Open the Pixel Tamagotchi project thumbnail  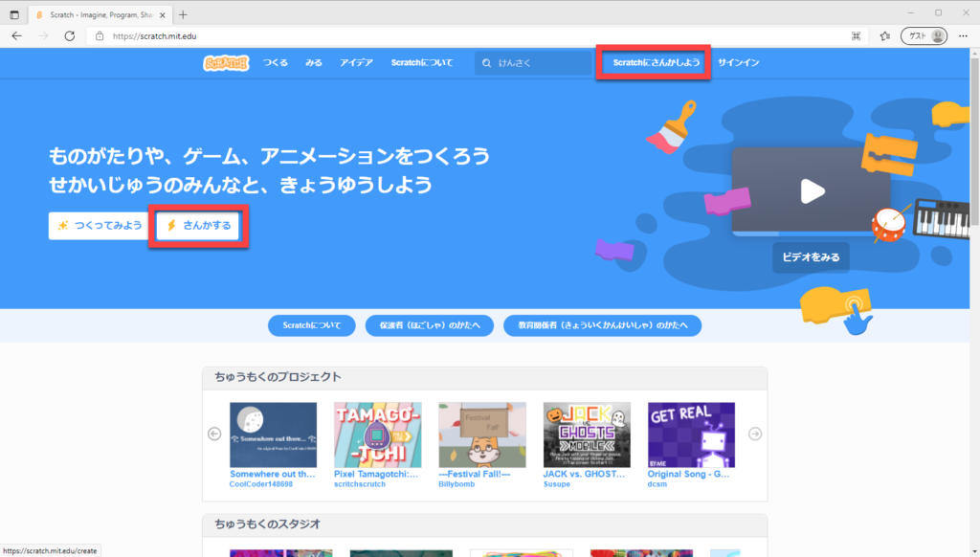point(378,434)
